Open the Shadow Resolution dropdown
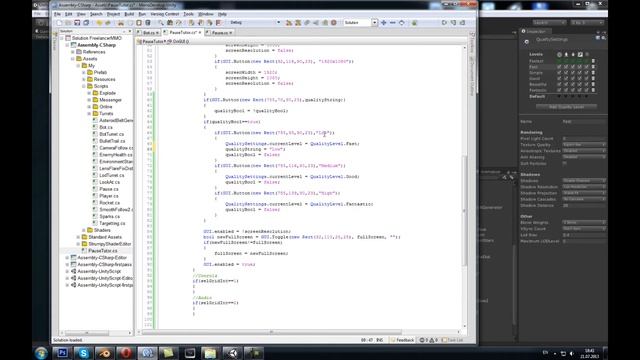This screenshot has height=360, width=640. pos(584,187)
